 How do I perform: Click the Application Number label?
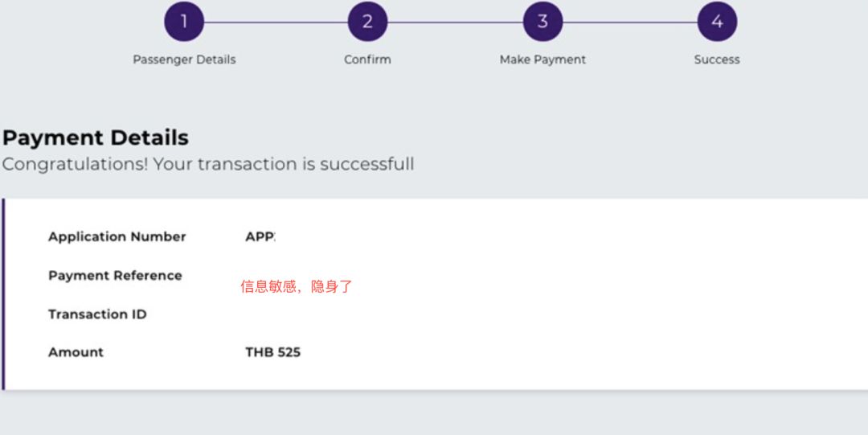(x=117, y=236)
